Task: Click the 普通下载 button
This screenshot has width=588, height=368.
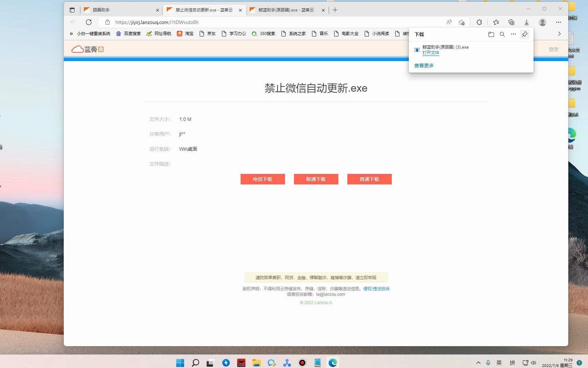Action: (x=369, y=179)
